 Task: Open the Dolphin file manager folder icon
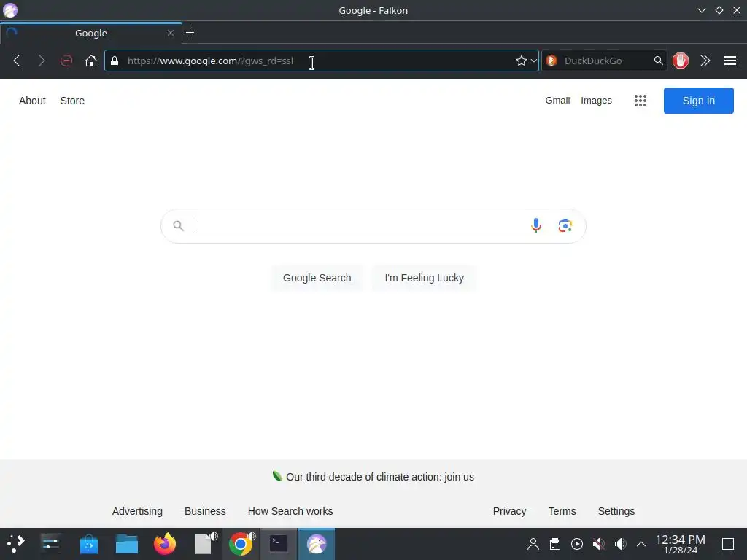click(x=127, y=544)
